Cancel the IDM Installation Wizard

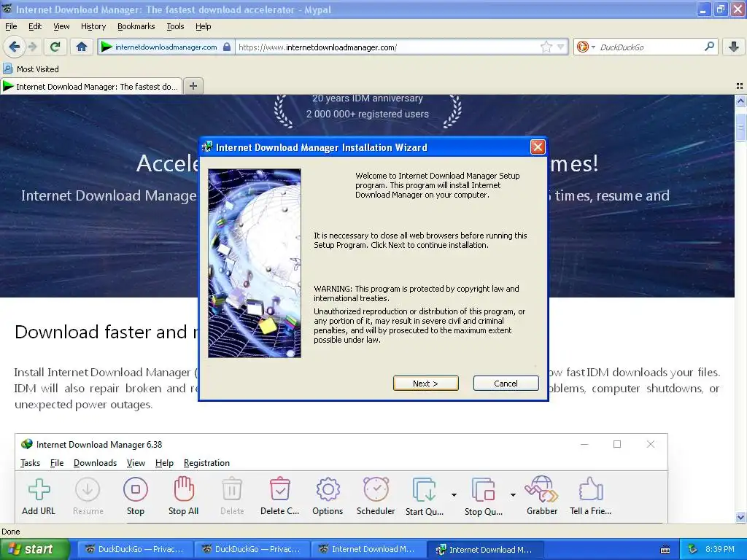point(506,384)
